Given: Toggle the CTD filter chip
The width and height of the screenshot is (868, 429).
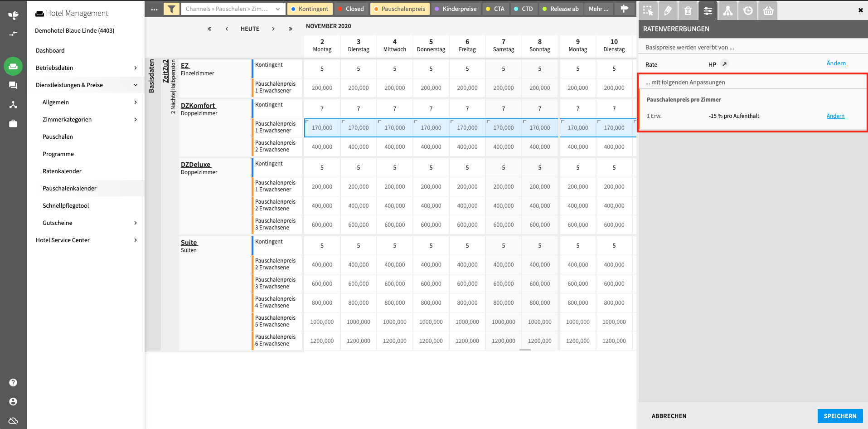Looking at the screenshot, I should click(x=523, y=9).
